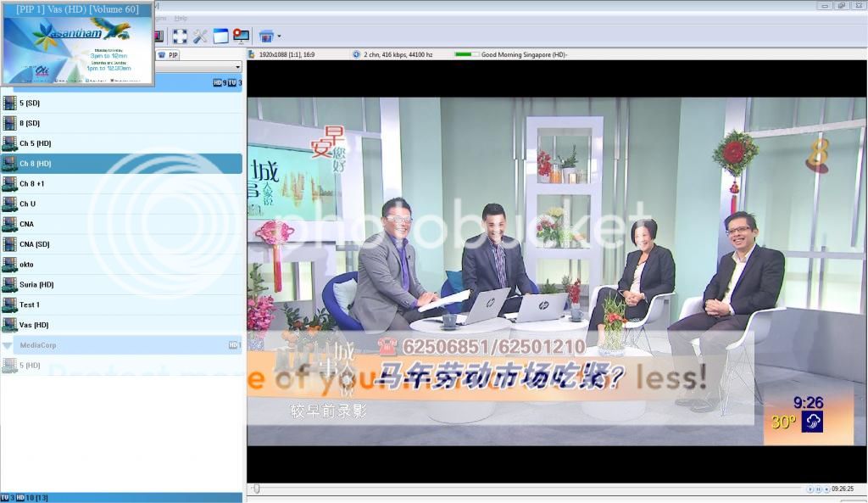The image size is (868, 503).
Task: Click the HD 10 indicator at bottom left
Action: tap(22, 497)
